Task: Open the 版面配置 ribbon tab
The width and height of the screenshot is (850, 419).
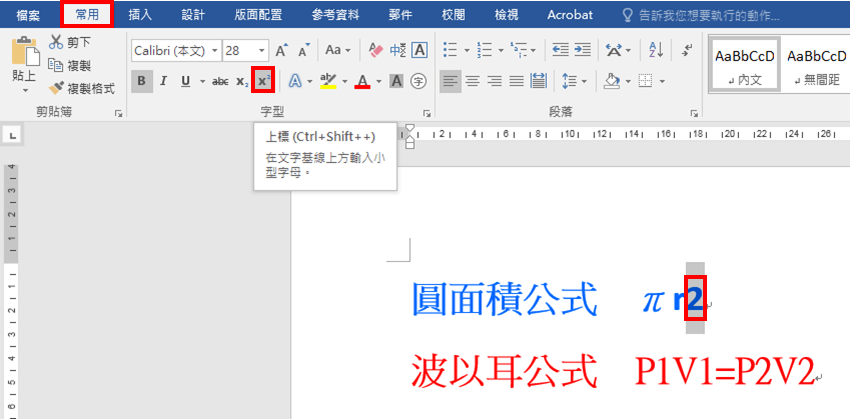Action: click(258, 15)
